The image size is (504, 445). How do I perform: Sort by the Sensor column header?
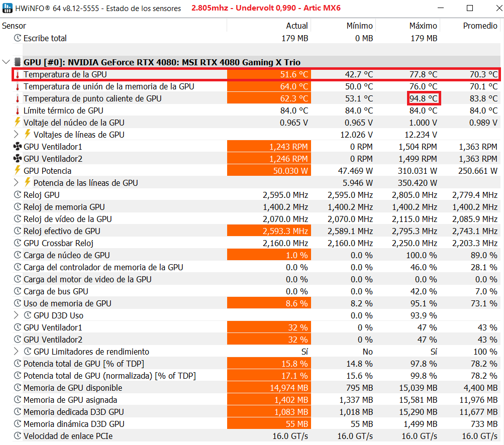pos(114,26)
